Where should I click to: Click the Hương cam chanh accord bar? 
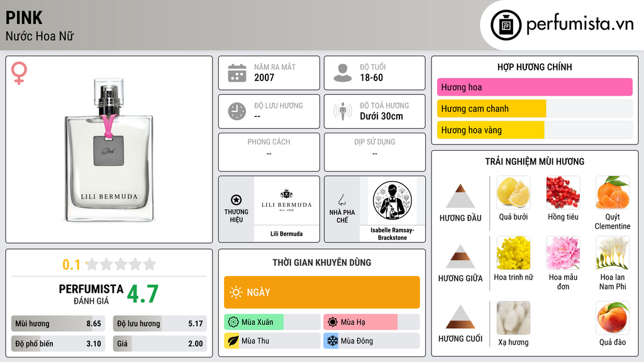(x=535, y=109)
